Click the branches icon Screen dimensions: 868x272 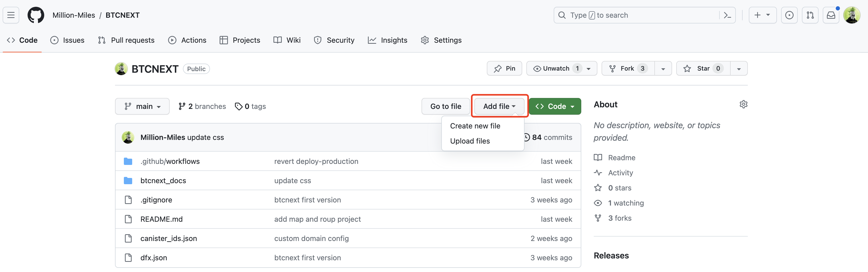tap(182, 106)
